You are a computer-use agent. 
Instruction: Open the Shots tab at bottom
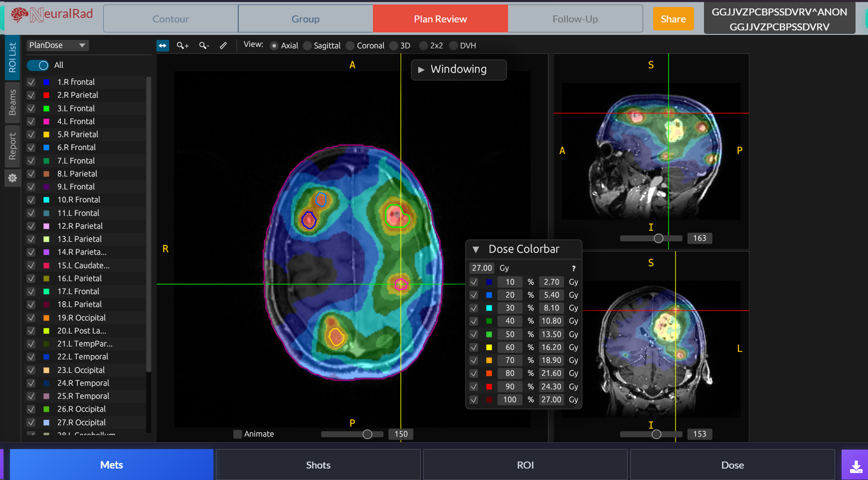click(x=318, y=465)
